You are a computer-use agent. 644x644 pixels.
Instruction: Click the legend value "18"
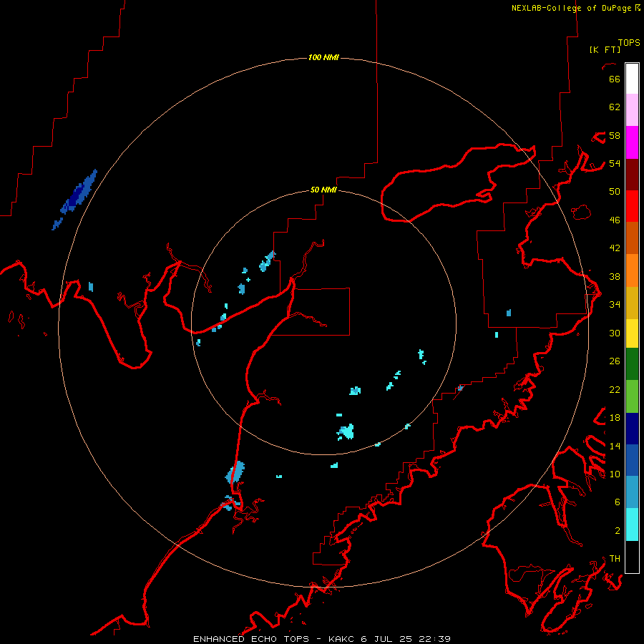(615, 418)
